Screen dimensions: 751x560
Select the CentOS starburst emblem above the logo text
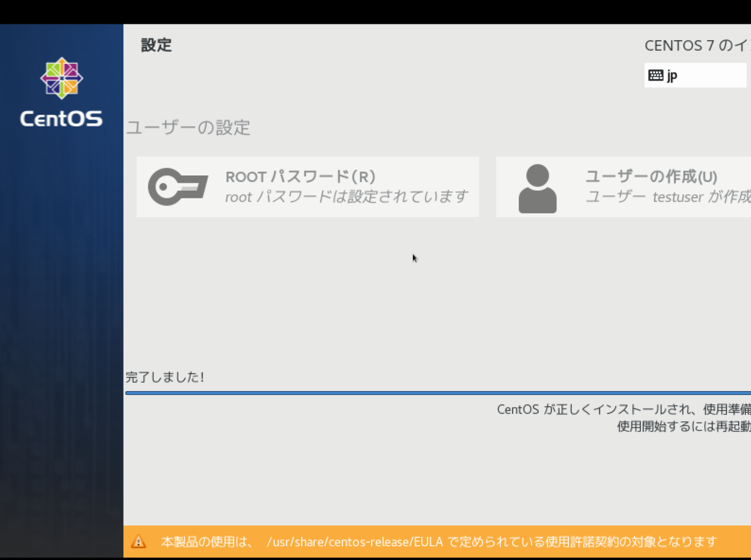click(x=61, y=78)
